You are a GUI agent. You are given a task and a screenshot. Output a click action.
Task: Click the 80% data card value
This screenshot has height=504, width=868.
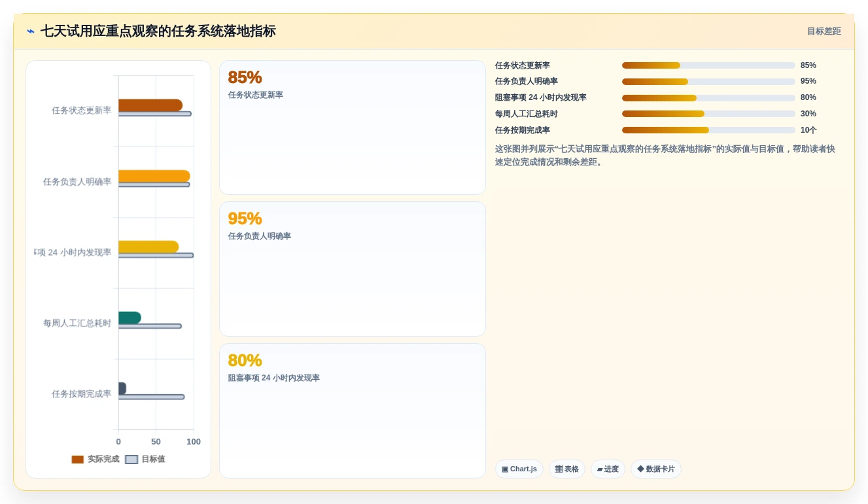245,360
